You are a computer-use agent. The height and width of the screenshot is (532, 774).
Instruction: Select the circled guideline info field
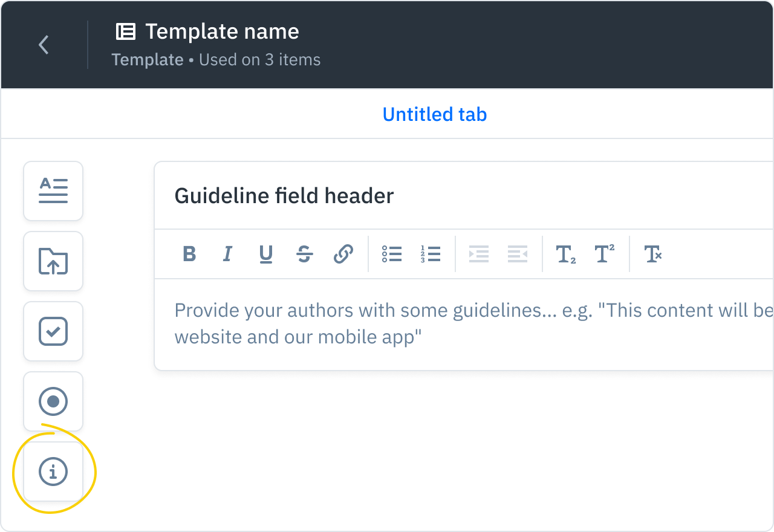(53, 472)
